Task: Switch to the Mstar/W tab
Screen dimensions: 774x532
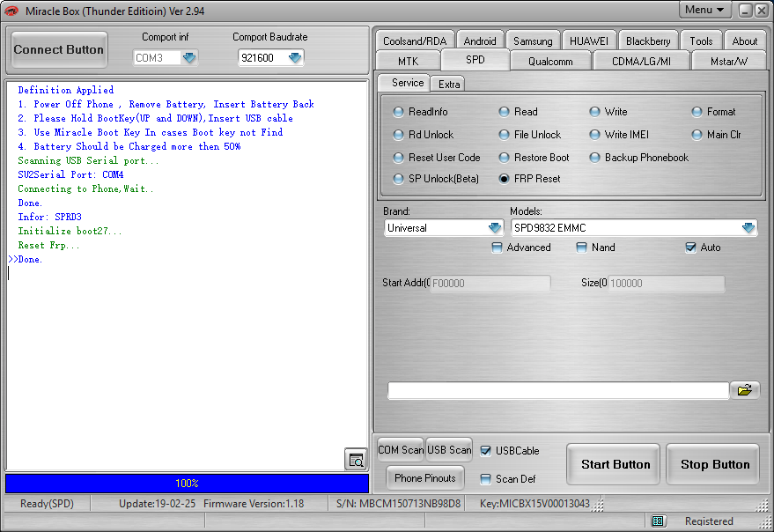Action: 729,62
